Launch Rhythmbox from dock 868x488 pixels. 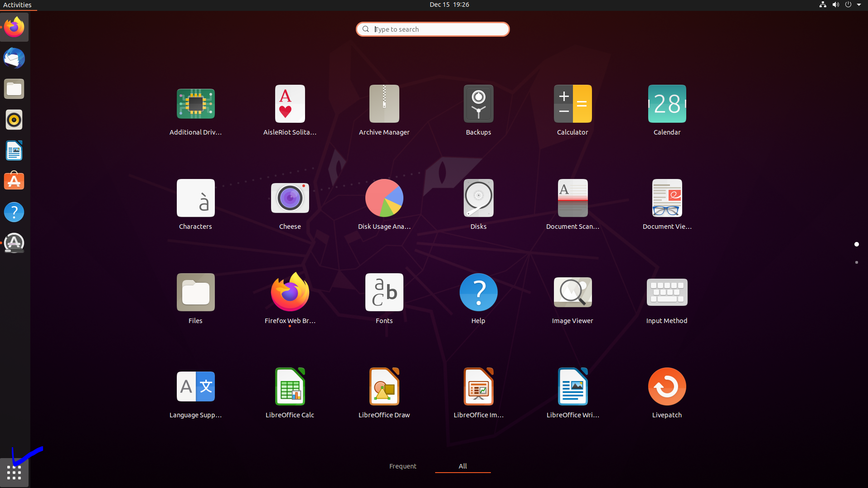click(14, 120)
